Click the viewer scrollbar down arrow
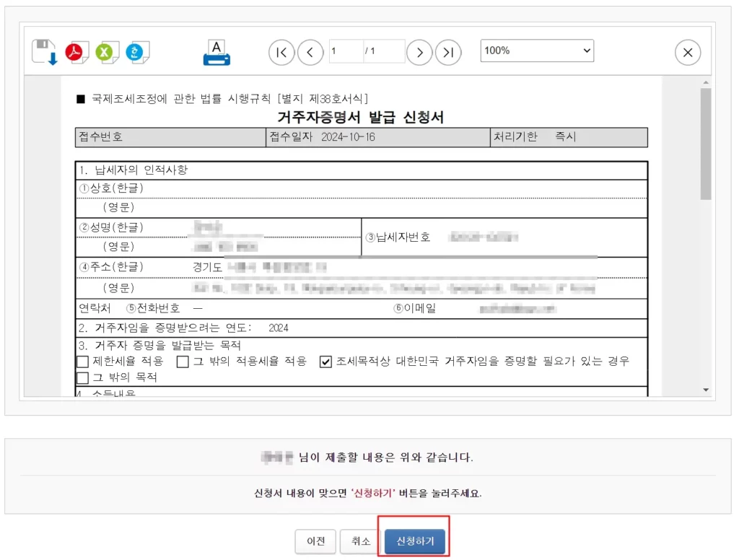This screenshot has height=560, width=739. point(706,390)
